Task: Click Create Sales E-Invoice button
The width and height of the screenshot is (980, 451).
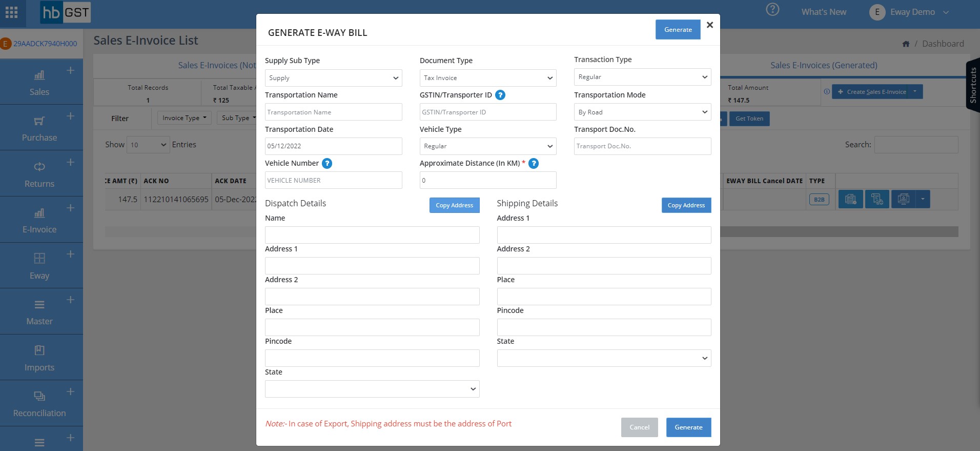Action: [x=871, y=92]
